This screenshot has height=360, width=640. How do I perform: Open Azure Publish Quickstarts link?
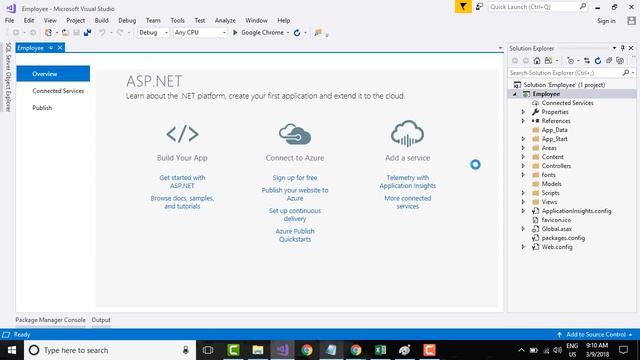[295, 235]
